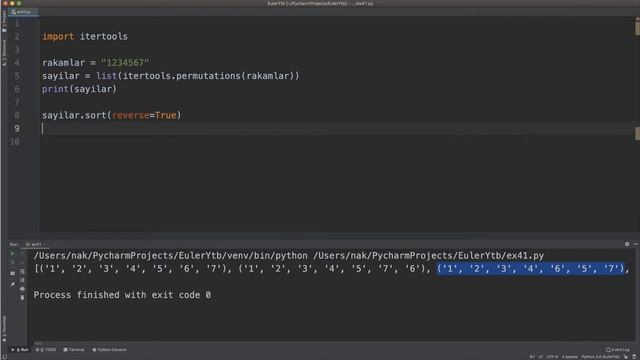
Task: Hide the Run panel with minimize dash
Action: click(x=636, y=244)
